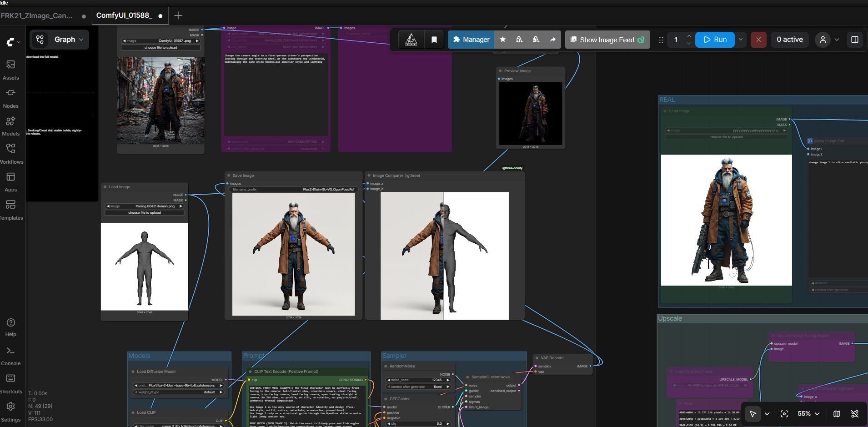Collapse the VAE Decode node
This screenshot has height=427, width=868.
click(x=537, y=358)
